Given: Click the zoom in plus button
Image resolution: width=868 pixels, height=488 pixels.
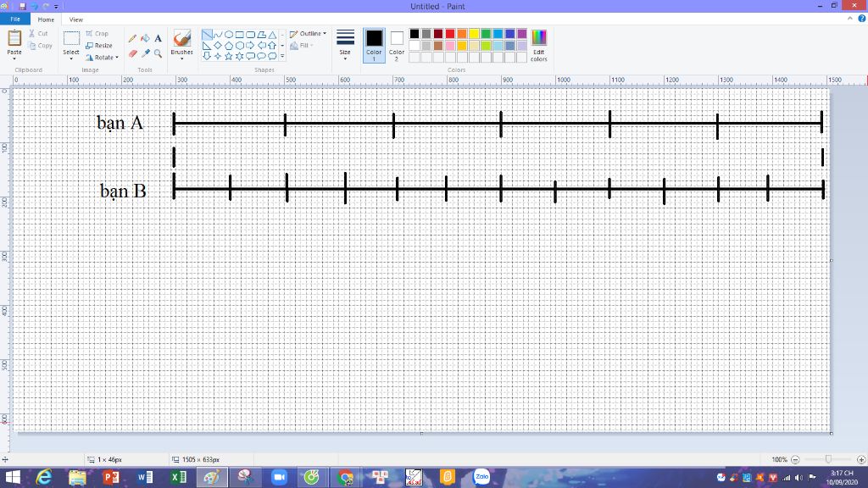Looking at the screenshot, I should (861, 459).
